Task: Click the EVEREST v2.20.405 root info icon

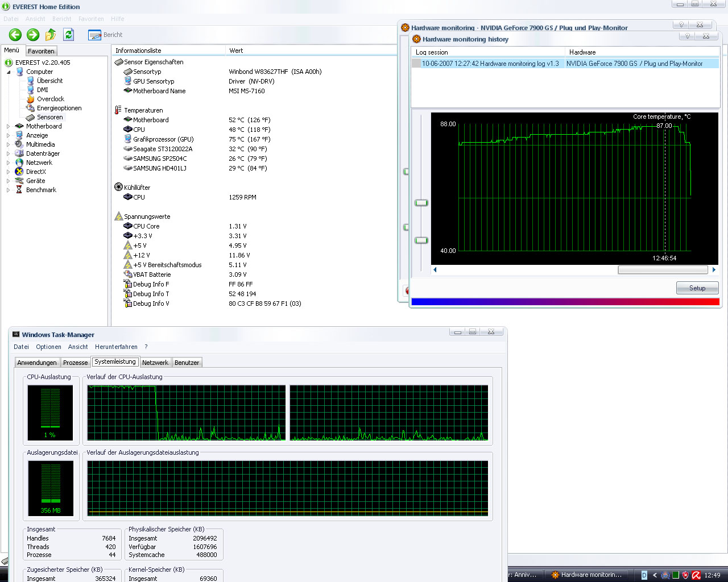Action: click(9, 63)
